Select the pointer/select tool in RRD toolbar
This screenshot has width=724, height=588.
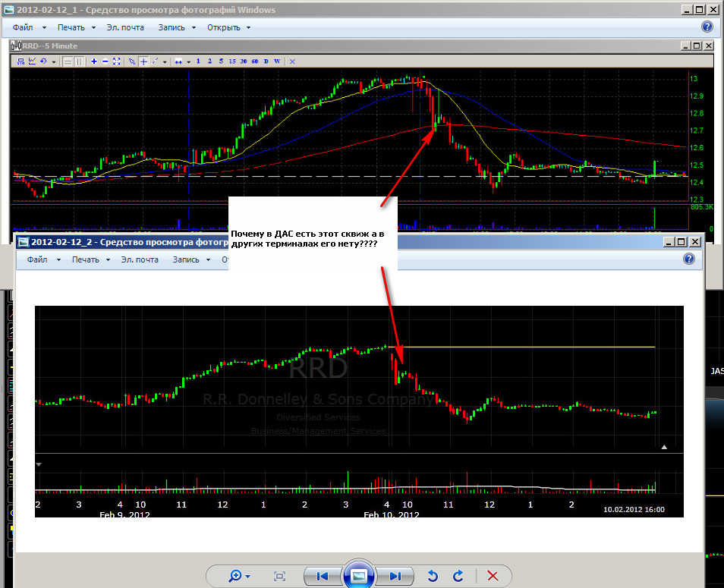point(132,61)
